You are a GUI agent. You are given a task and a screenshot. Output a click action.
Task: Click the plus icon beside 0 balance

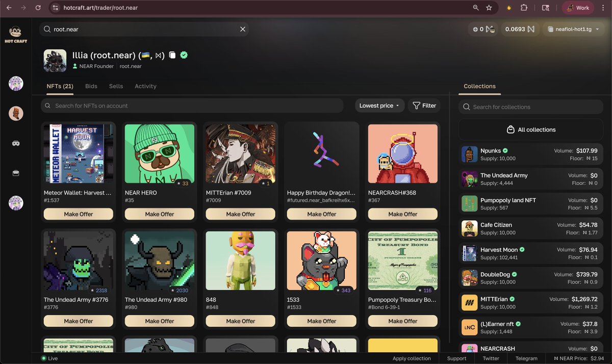(475, 29)
